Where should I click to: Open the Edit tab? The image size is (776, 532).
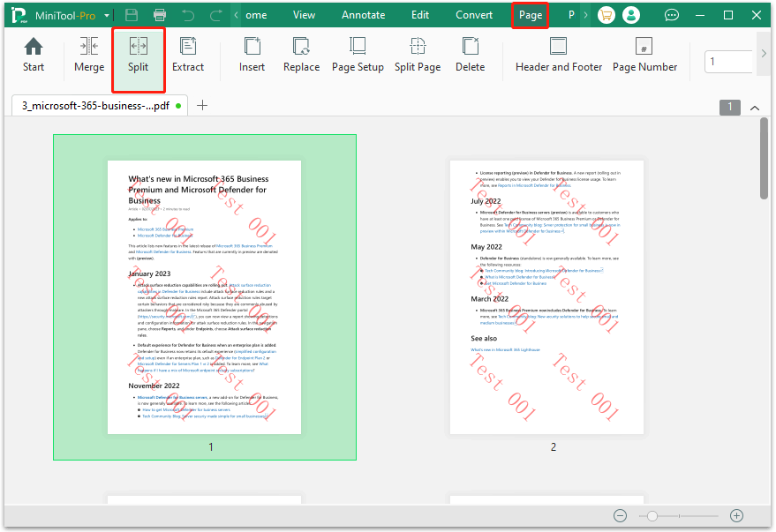pyautogui.click(x=420, y=15)
